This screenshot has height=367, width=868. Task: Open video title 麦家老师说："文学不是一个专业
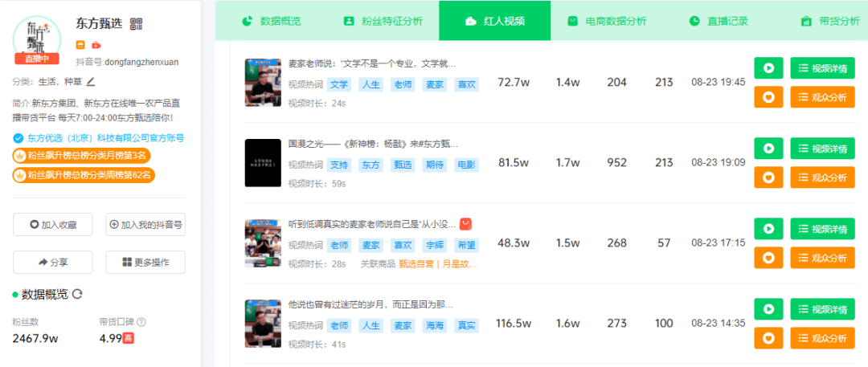[372, 64]
